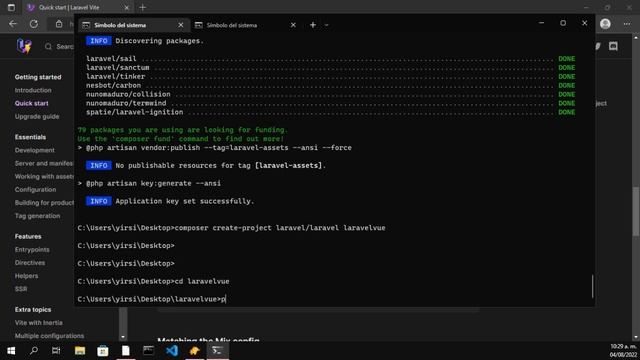Open the dark window app on taskbar
This screenshot has width=640, height=360.
pos(149,351)
